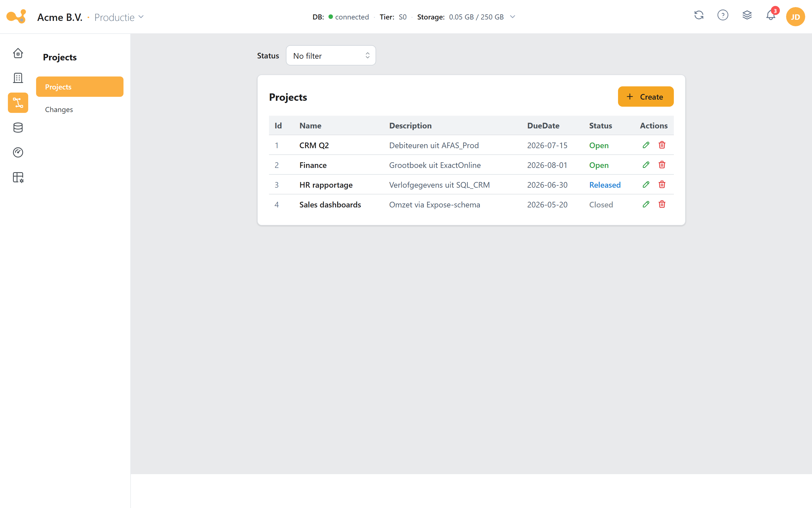This screenshot has width=812, height=508.
Task: Select Changes in the side menu
Action: (80, 110)
